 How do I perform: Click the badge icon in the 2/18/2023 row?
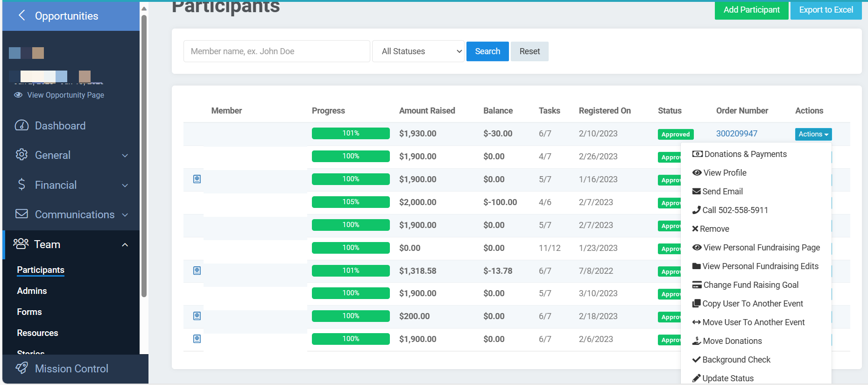coord(197,316)
